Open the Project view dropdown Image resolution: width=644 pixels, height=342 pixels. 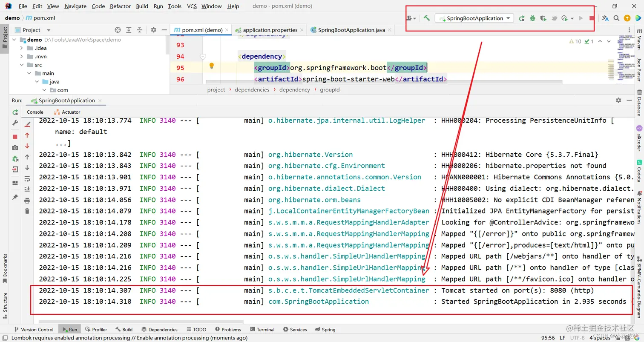pos(49,30)
